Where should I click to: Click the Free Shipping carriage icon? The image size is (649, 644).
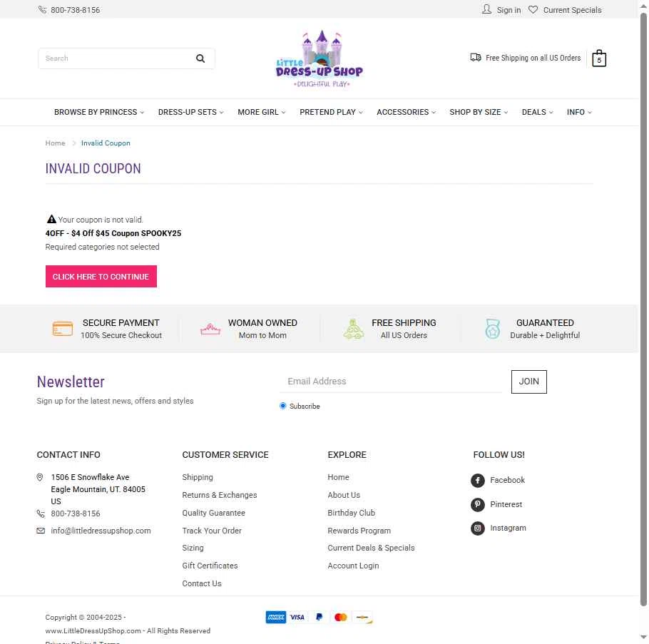(x=354, y=329)
